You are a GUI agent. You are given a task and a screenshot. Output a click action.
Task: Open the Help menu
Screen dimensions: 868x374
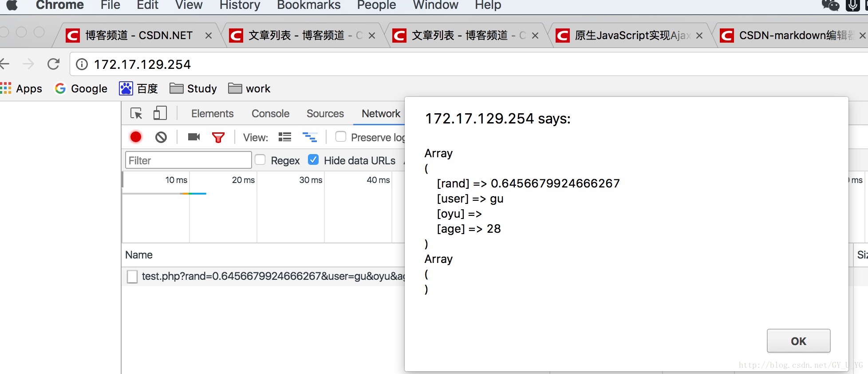click(488, 5)
